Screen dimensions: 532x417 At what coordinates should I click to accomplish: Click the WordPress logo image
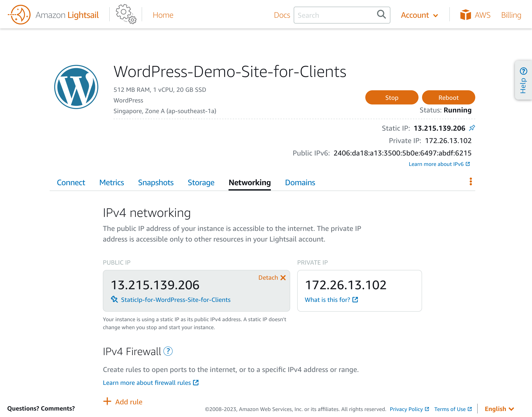pyautogui.click(x=76, y=87)
